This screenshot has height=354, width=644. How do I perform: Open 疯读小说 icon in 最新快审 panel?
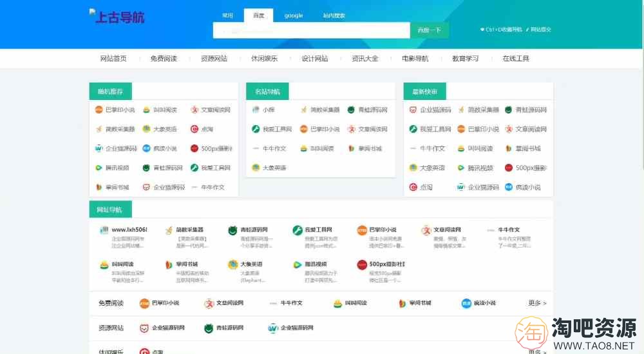point(509,187)
